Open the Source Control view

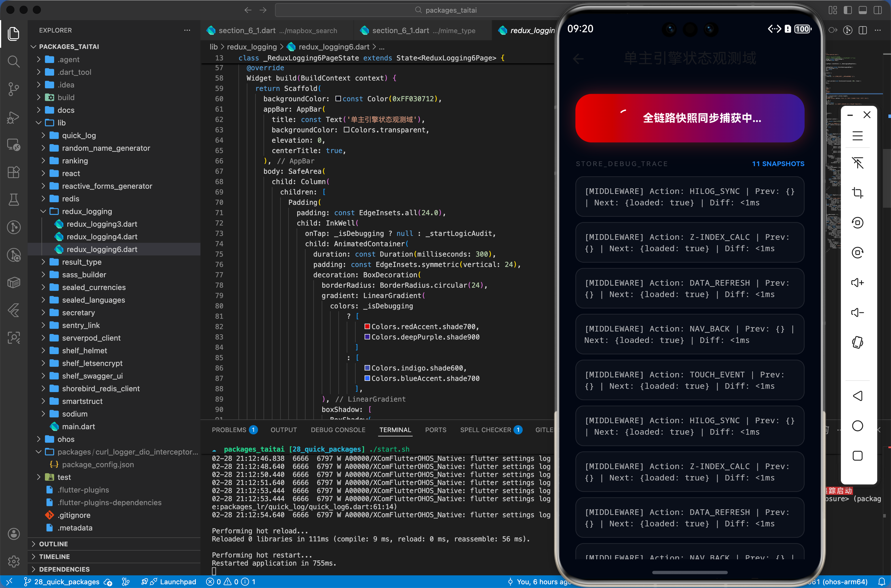point(14,89)
